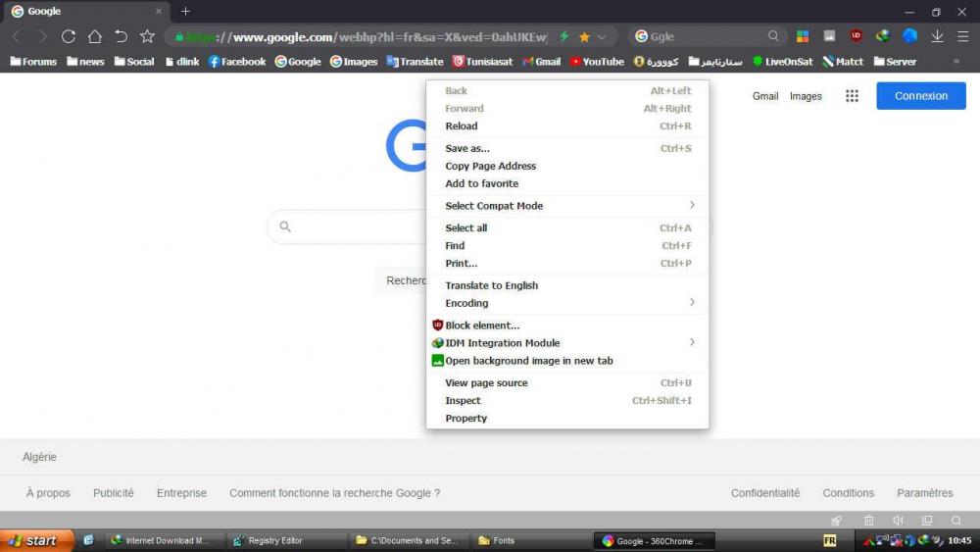Expand the Encoding submenu
The image size is (980, 552).
tap(567, 303)
